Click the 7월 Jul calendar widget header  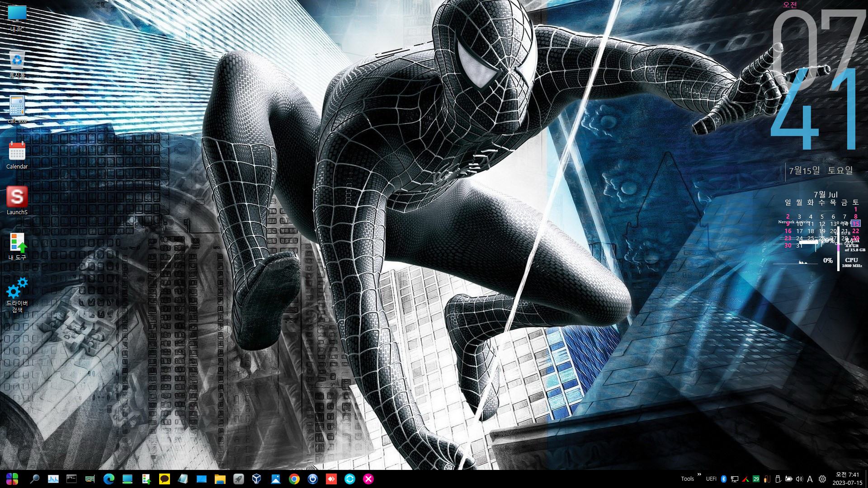(826, 195)
